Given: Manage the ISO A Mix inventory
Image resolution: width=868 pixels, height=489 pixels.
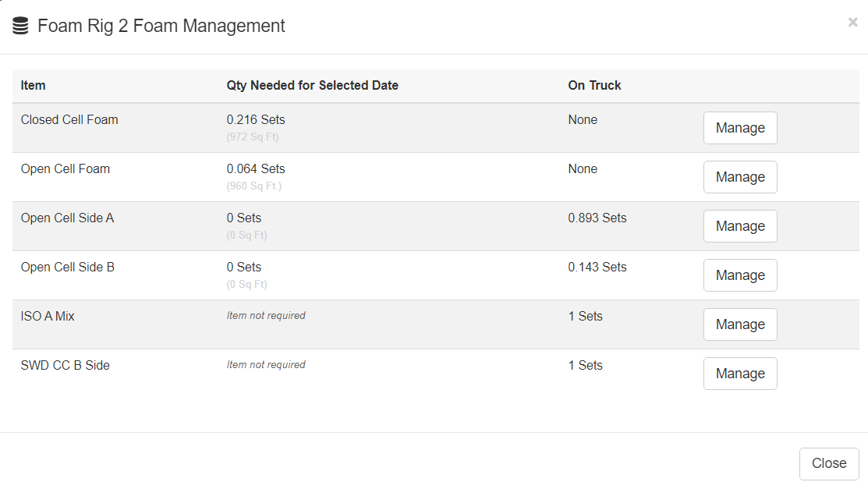Looking at the screenshot, I should (739, 324).
